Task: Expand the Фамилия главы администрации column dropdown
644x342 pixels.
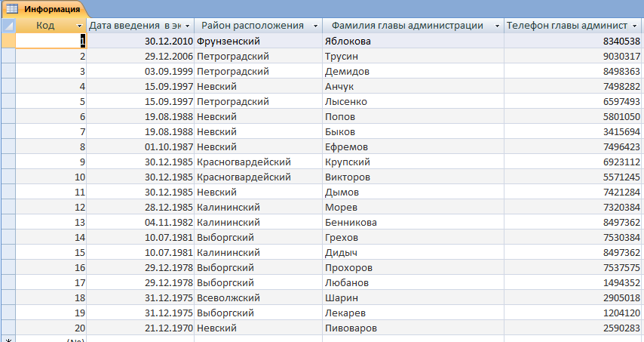Action: [497, 26]
